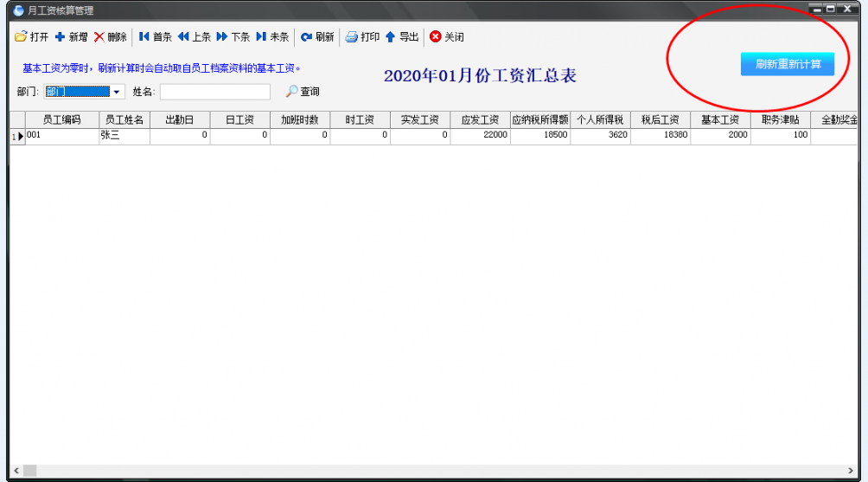Minimize the 月工资核算管理 window
This screenshot has width=868, height=482.
816,9
